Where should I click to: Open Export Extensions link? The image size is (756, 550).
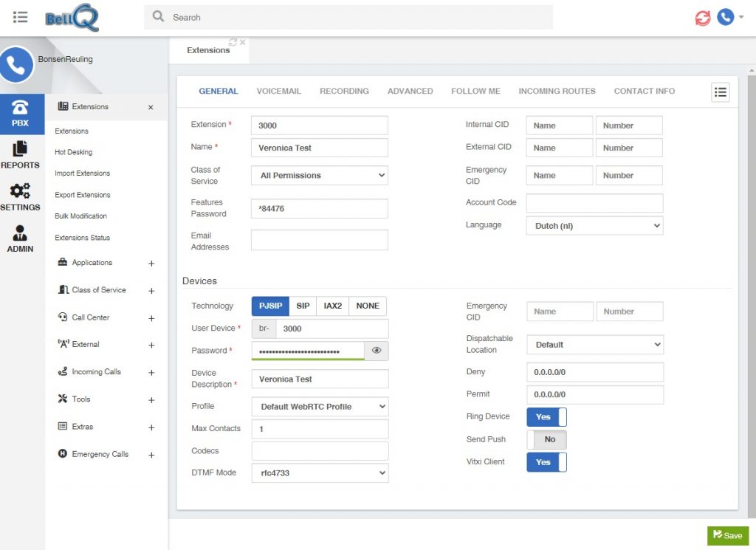83,195
